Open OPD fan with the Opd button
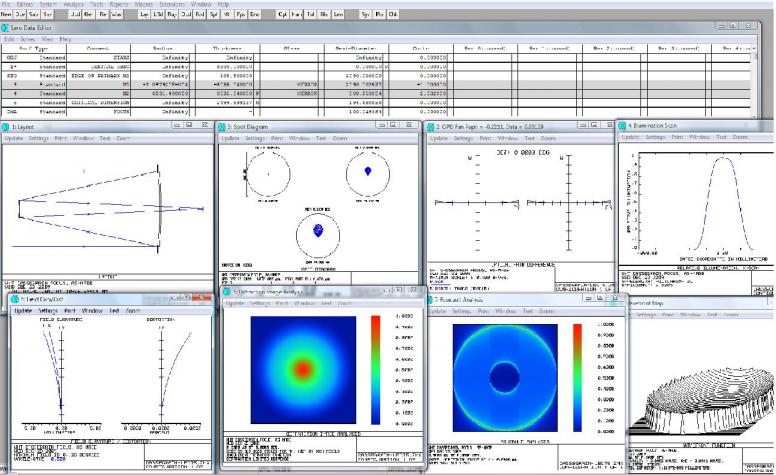The height and width of the screenshot is (475, 776). point(186,14)
